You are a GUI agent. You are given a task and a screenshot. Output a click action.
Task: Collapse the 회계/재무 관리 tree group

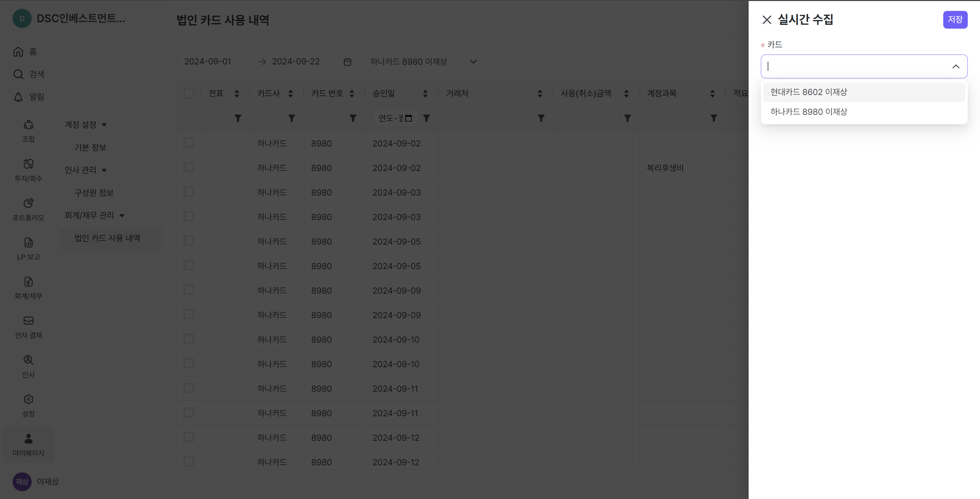pos(122,215)
